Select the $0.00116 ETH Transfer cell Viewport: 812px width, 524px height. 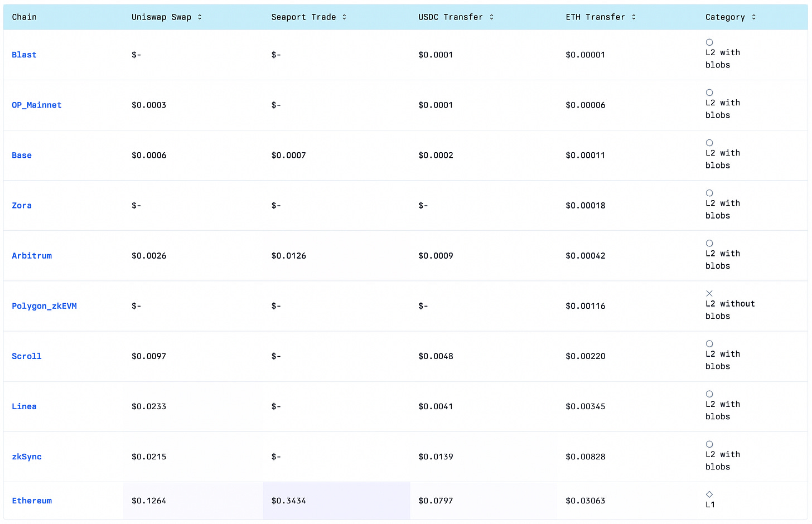click(x=627, y=306)
